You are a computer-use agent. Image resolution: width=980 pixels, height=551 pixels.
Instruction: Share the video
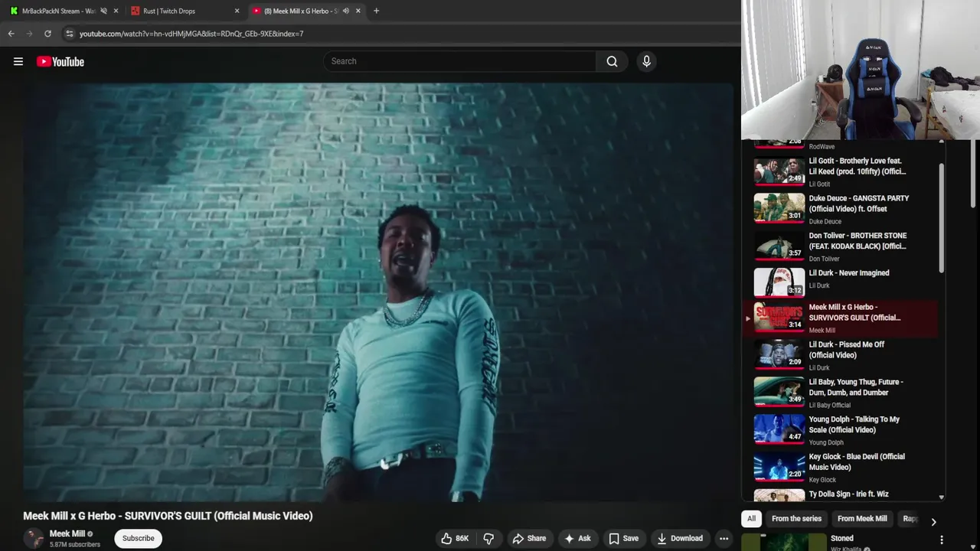click(x=529, y=538)
